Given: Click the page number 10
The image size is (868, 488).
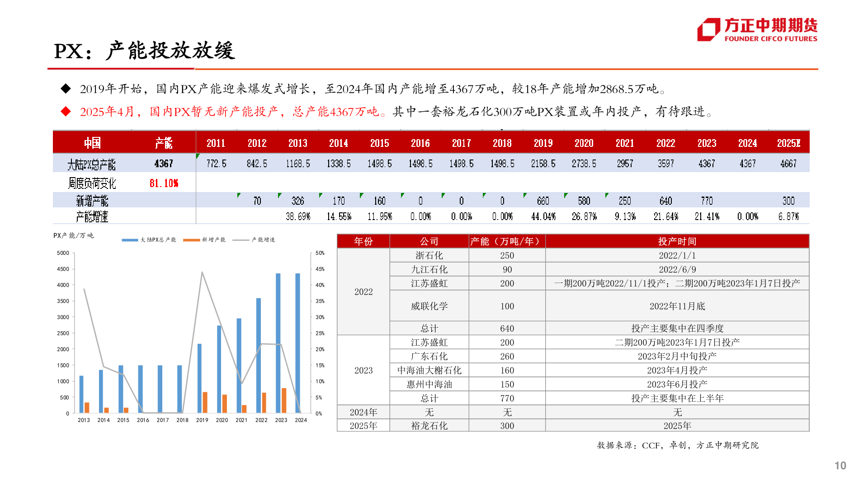Looking at the screenshot, I should coord(840,465).
